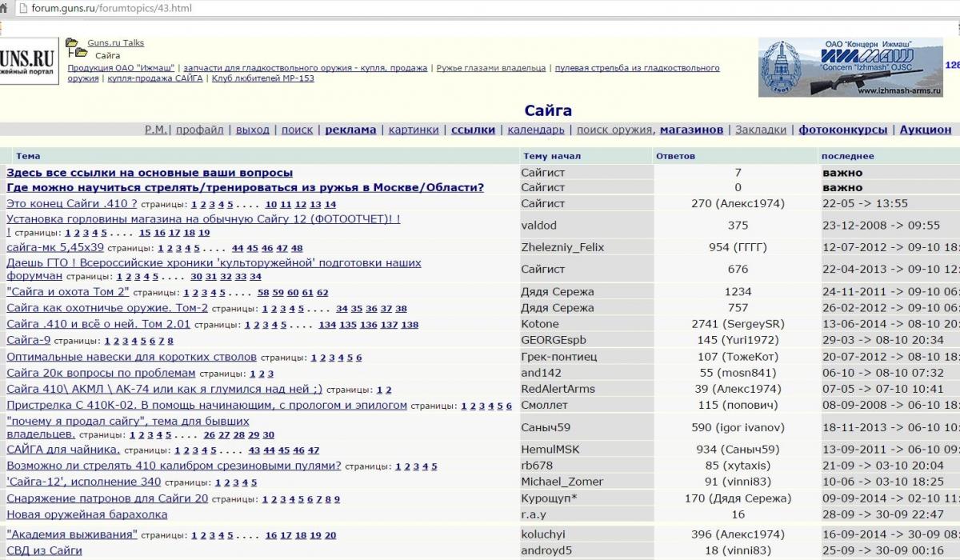
Task: Go to поиск in the forum menu
Action: (x=297, y=130)
